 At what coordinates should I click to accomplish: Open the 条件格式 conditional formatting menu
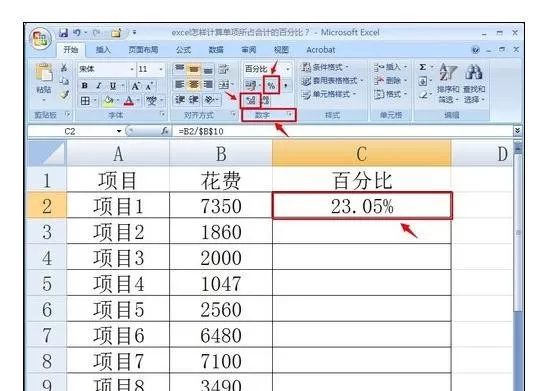point(325,67)
